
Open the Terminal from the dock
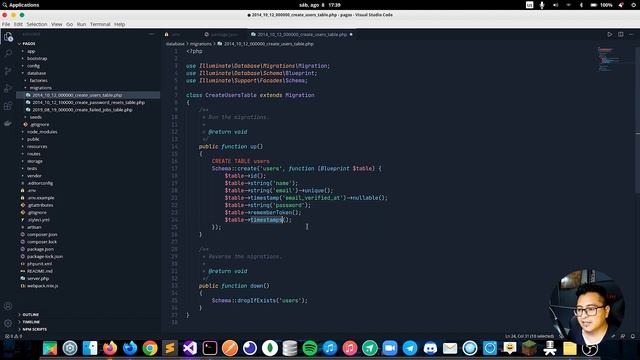tap(210, 348)
